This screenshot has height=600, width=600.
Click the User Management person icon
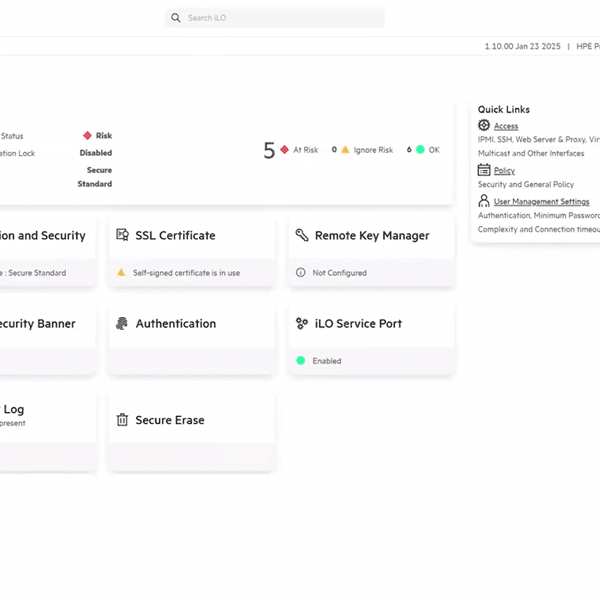(484, 201)
